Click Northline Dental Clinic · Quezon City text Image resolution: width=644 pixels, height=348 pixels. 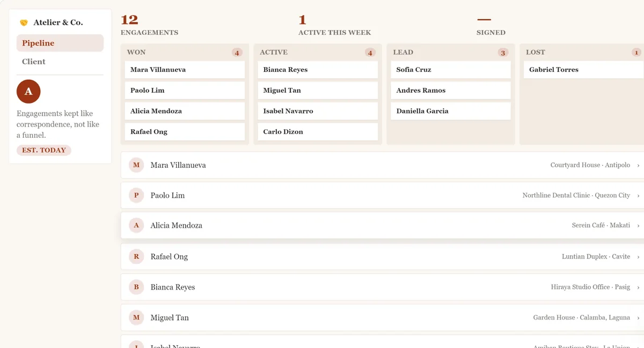point(576,195)
